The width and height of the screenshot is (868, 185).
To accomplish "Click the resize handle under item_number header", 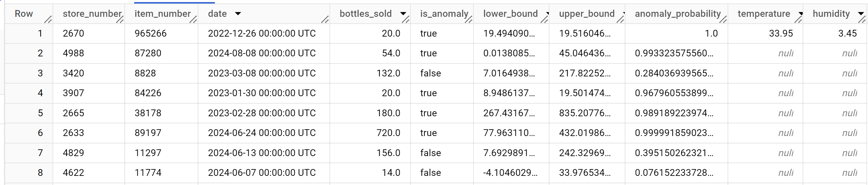I will (x=193, y=19).
